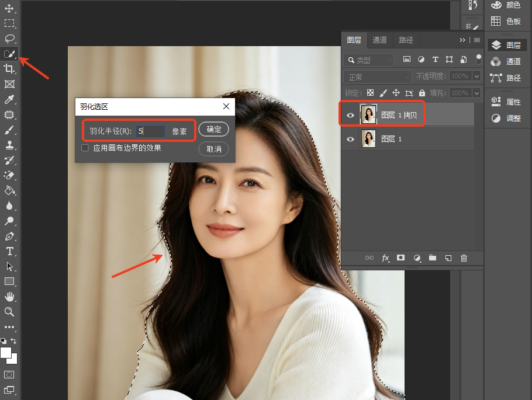Select the Lasso tool
Image resolution: width=532 pixels, height=400 pixels.
tap(9, 39)
